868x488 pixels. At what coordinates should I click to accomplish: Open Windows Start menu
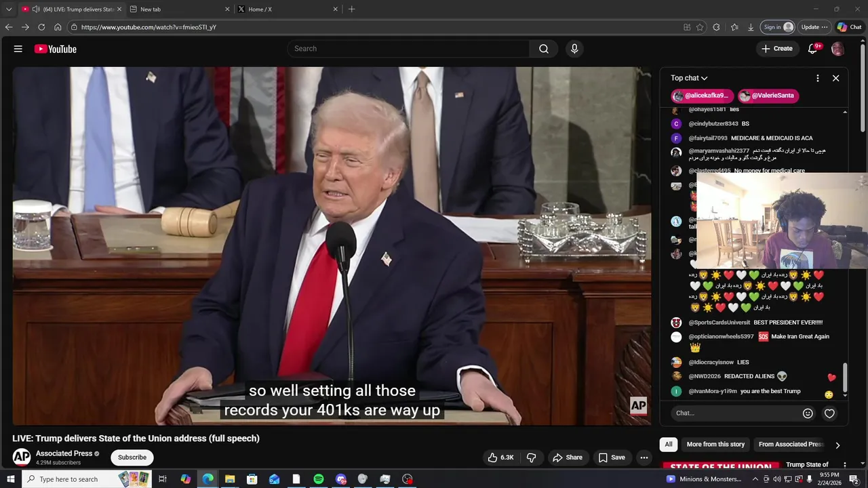(11, 479)
